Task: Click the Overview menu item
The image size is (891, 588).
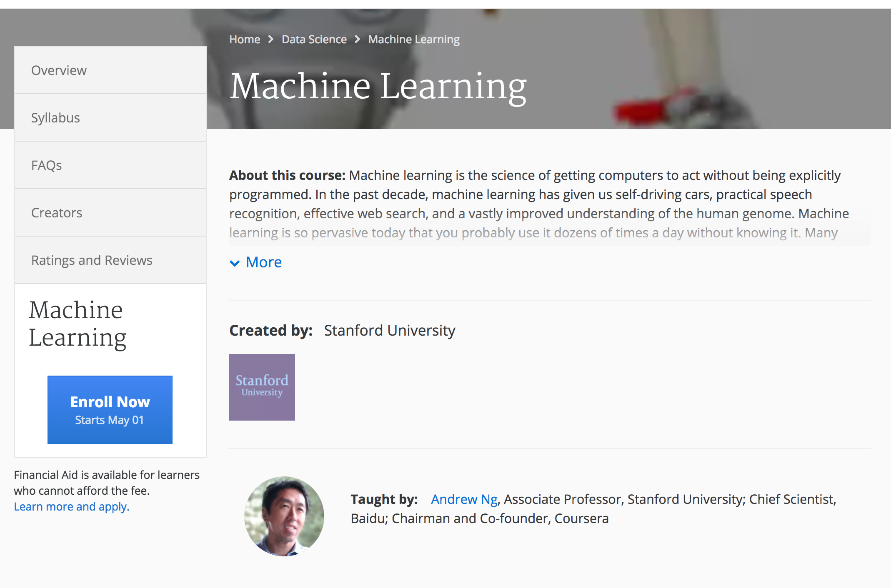Action: click(x=110, y=70)
